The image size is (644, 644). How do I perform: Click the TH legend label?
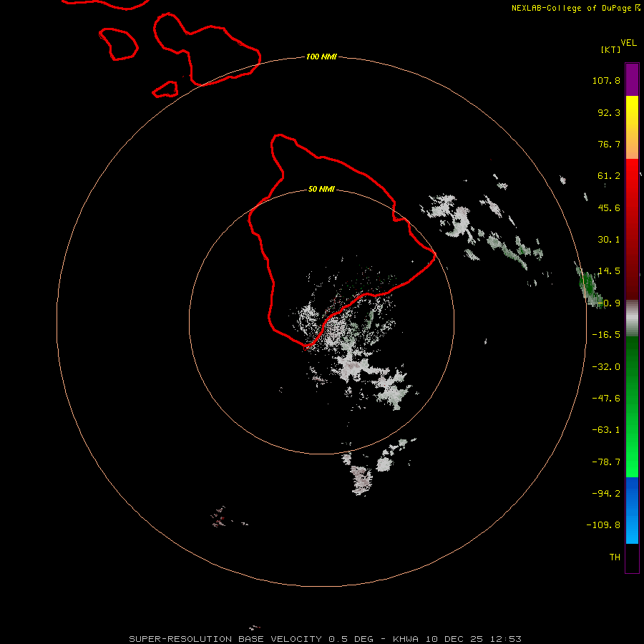[x=615, y=557]
